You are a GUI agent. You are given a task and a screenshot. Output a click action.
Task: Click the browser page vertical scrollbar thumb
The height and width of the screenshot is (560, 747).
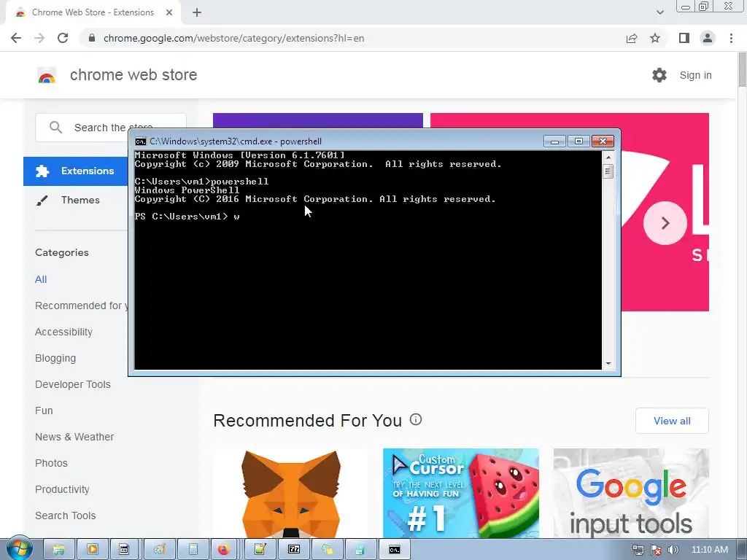click(742, 69)
